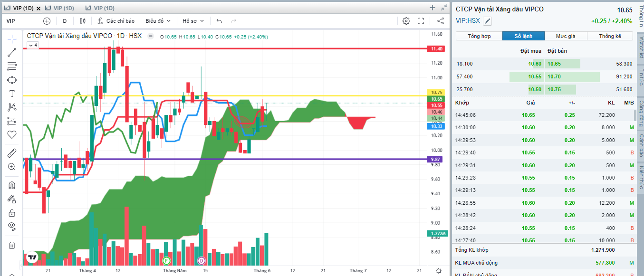644x276 pixels.
Task: Click the add symbol compare plus icon
Action: tap(47, 21)
